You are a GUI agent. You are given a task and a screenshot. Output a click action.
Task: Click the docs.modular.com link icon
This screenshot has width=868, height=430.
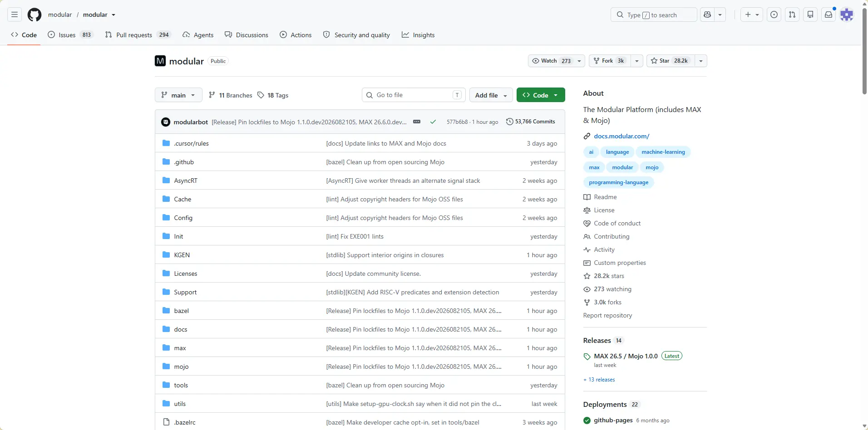pyautogui.click(x=587, y=136)
